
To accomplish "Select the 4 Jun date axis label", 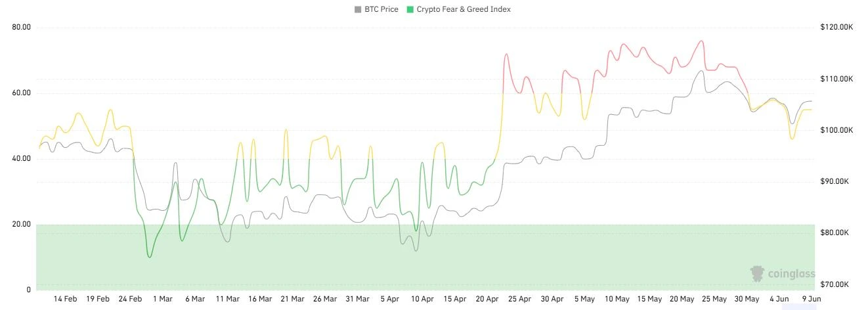I will [x=779, y=299].
